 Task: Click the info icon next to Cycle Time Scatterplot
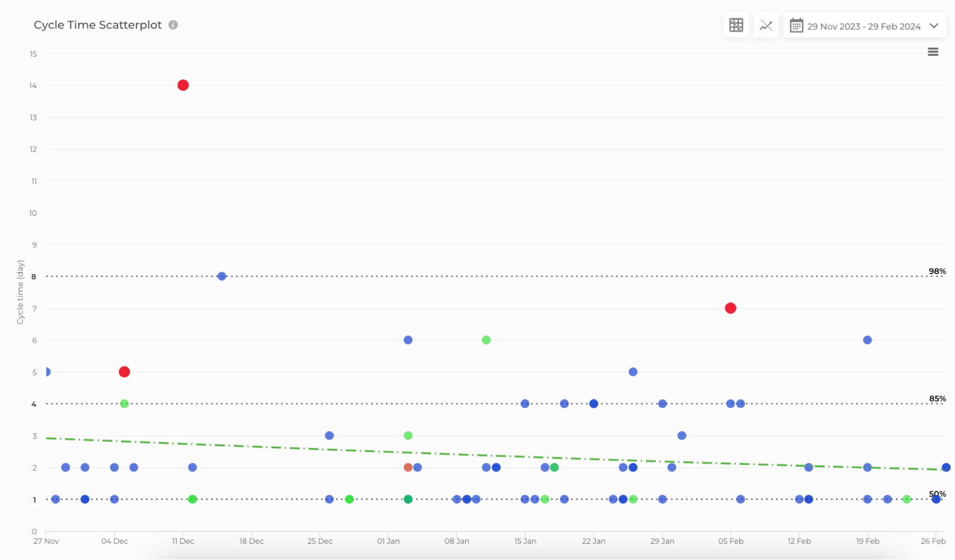(x=173, y=24)
